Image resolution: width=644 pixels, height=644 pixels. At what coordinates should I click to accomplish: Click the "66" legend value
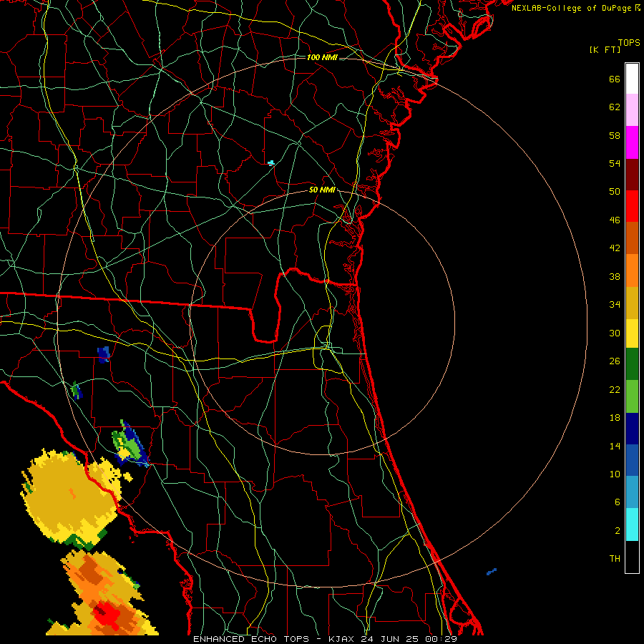(x=615, y=79)
